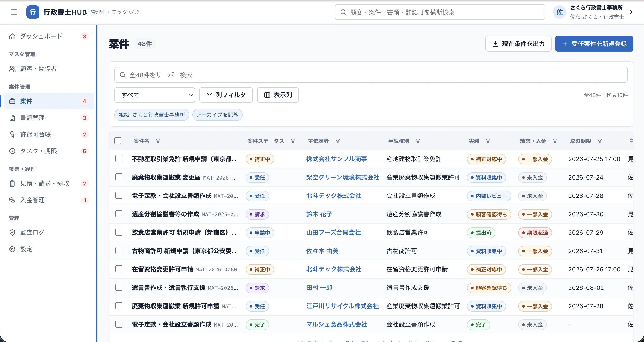Click the 実務 column filter icon
The width and height of the screenshot is (644, 342).
pos(488,141)
